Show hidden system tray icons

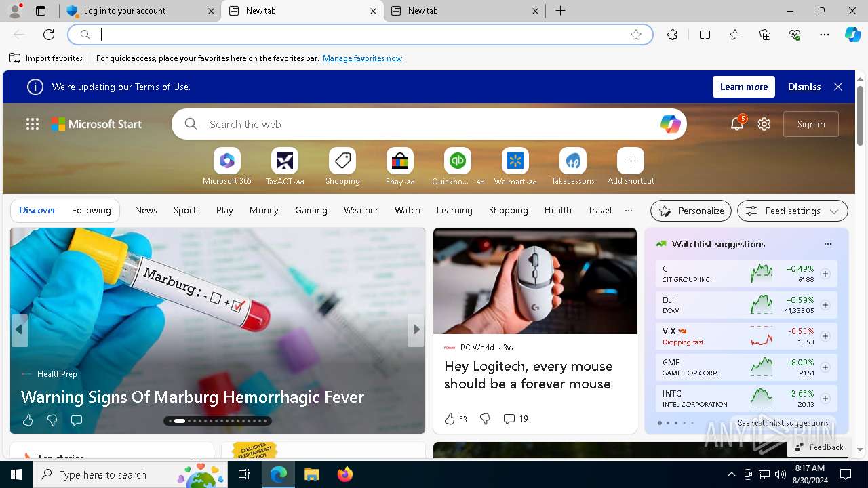point(731,474)
